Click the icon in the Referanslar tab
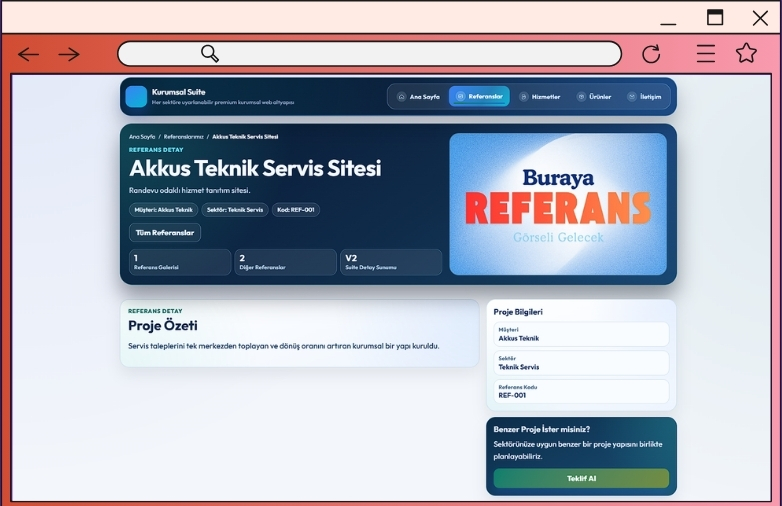This screenshot has width=782, height=506. (460, 96)
